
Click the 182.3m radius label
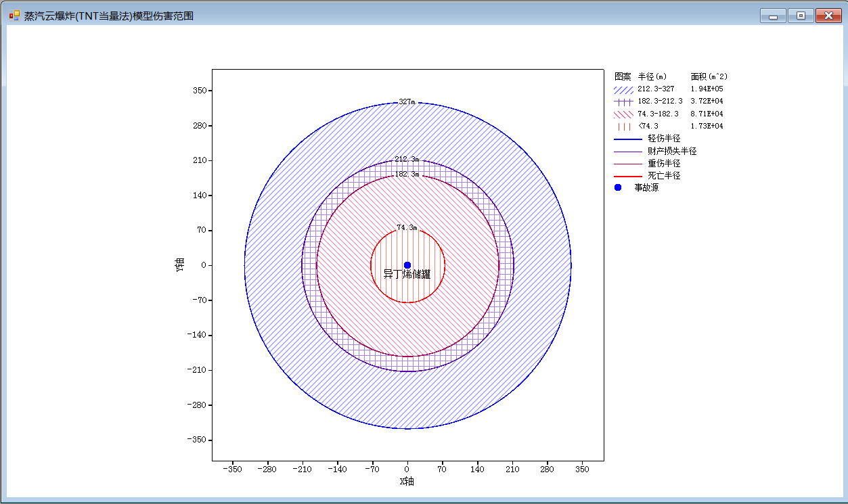(x=407, y=174)
